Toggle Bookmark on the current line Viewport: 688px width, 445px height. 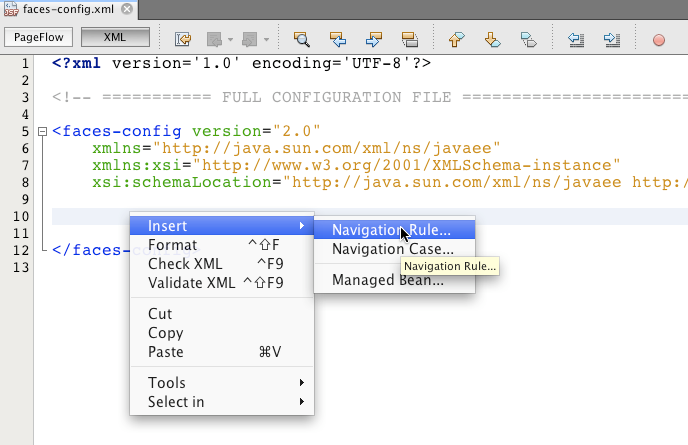coord(528,39)
